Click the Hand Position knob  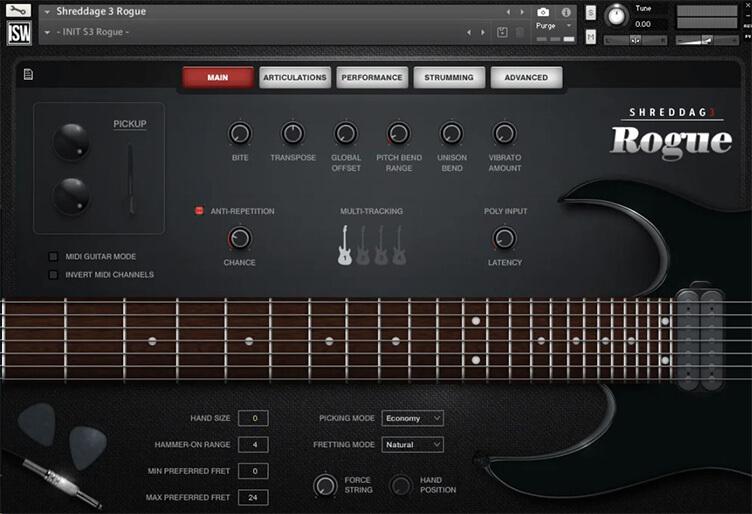coord(400,485)
